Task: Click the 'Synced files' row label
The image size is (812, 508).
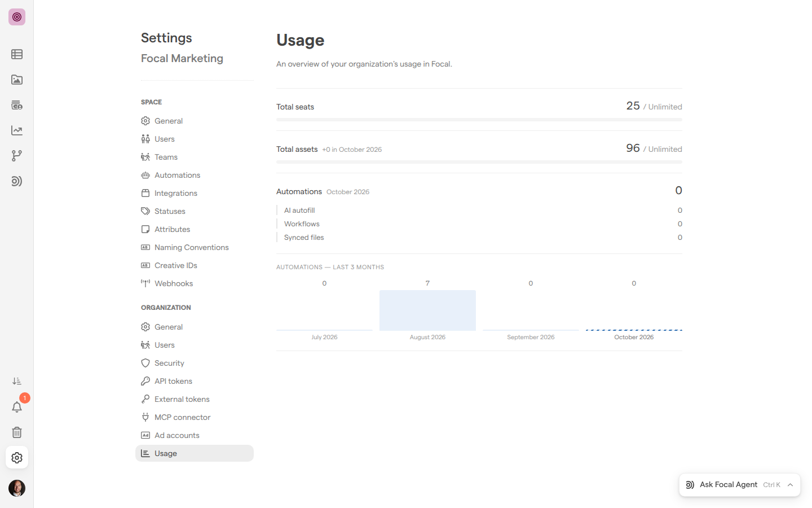Action: (304, 238)
